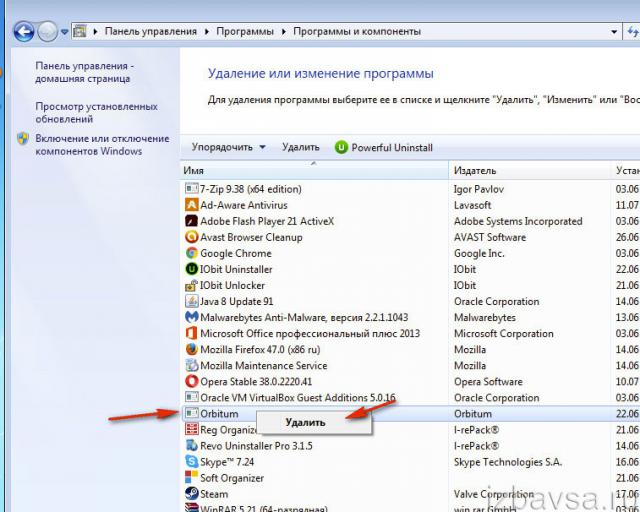Click publisher cell AVAST Software
Image resolution: width=640 pixels, height=512 pixels.
(490, 237)
